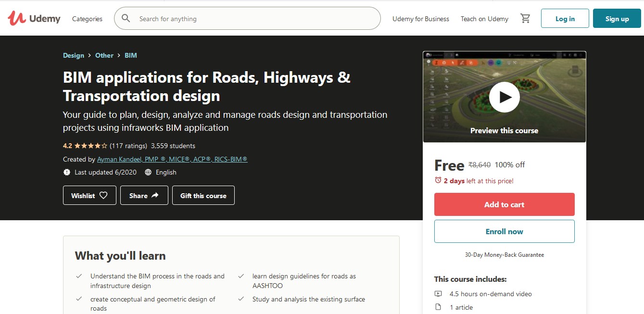Click the Share button
Viewport: 644px width, 314px height.
[x=144, y=195]
